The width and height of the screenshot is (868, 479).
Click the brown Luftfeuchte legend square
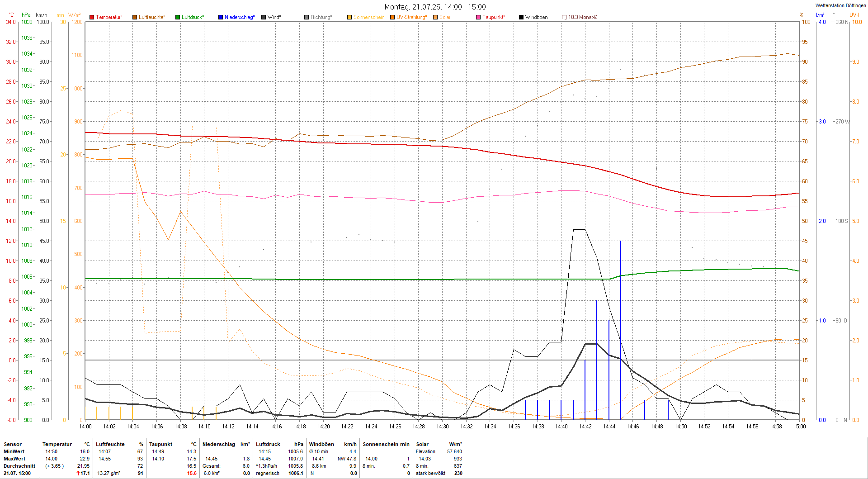(135, 17)
